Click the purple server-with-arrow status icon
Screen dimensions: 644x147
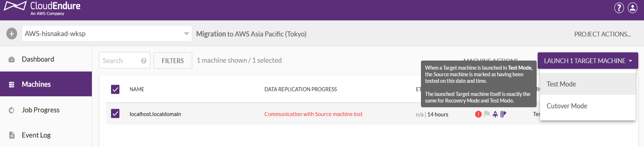click(x=503, y=114)
